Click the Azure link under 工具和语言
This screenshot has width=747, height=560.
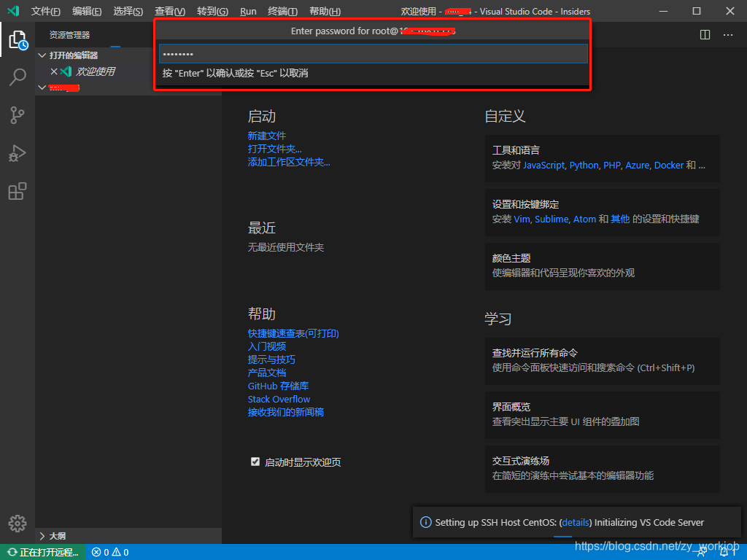click(638, 166)
